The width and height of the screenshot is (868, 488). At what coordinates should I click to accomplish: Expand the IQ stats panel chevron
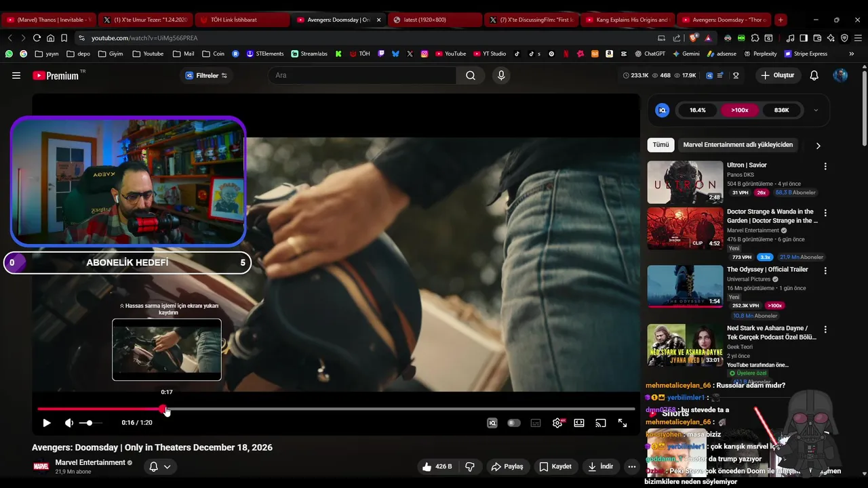816,110
